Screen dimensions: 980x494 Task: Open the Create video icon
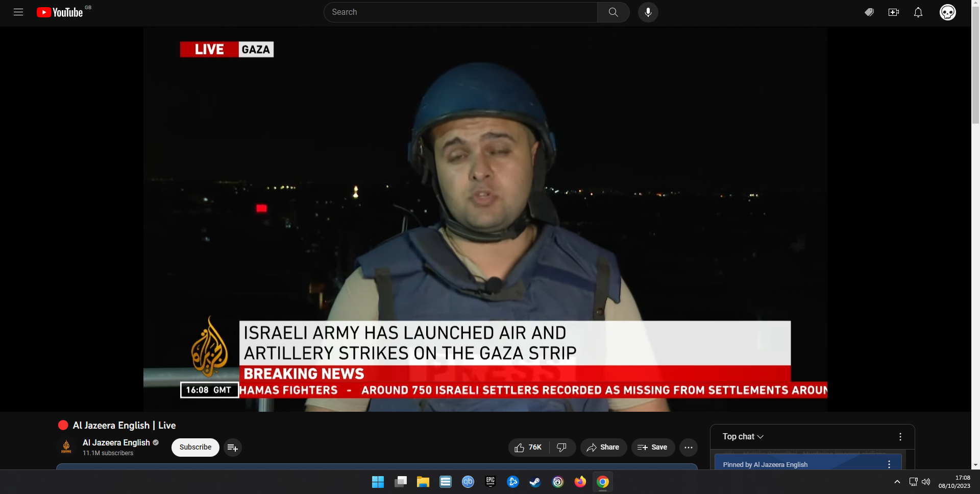pyautogui.click(x=893, y=12)
